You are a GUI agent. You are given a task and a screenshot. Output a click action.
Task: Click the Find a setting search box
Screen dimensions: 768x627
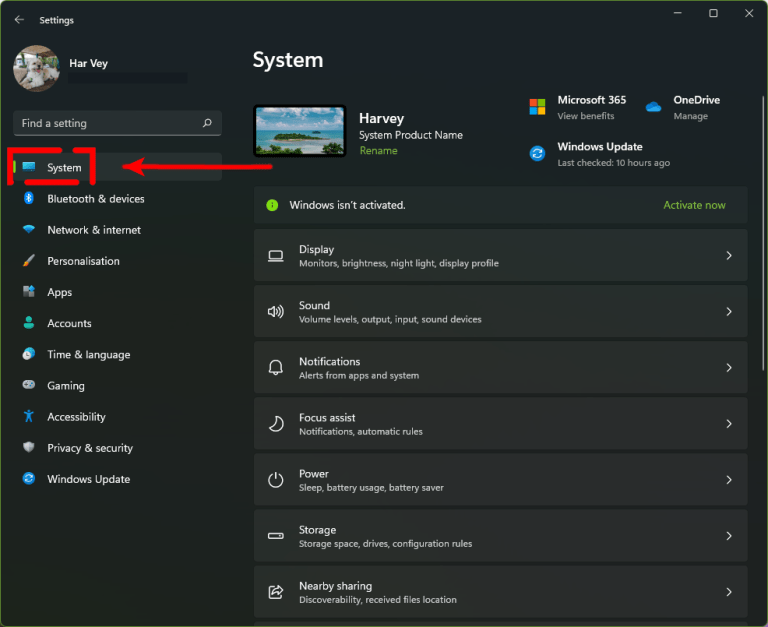[118, 123]
